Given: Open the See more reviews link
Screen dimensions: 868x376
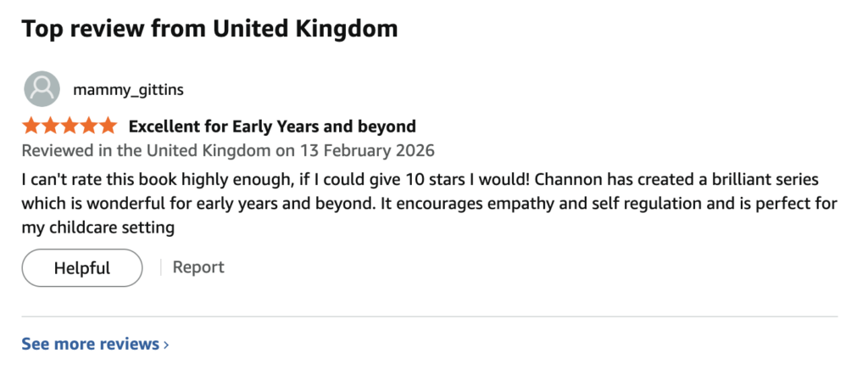Looking at the screenshot, I should (90, 344).
